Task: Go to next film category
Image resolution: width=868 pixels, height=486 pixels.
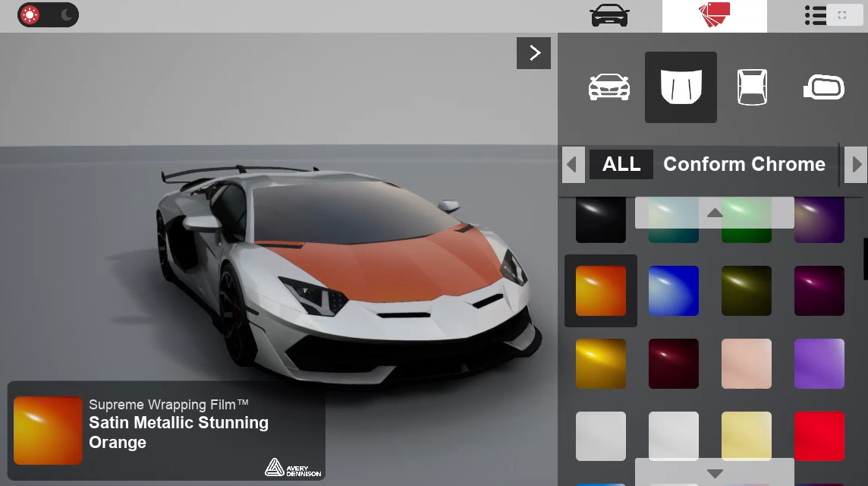Action: coord(856,165)
